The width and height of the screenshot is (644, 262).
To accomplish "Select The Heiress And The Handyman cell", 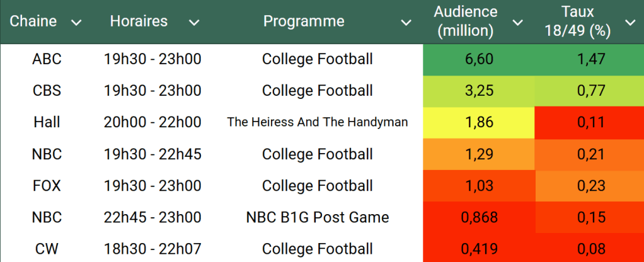I will pyautogui.click(x=318, y=122).
